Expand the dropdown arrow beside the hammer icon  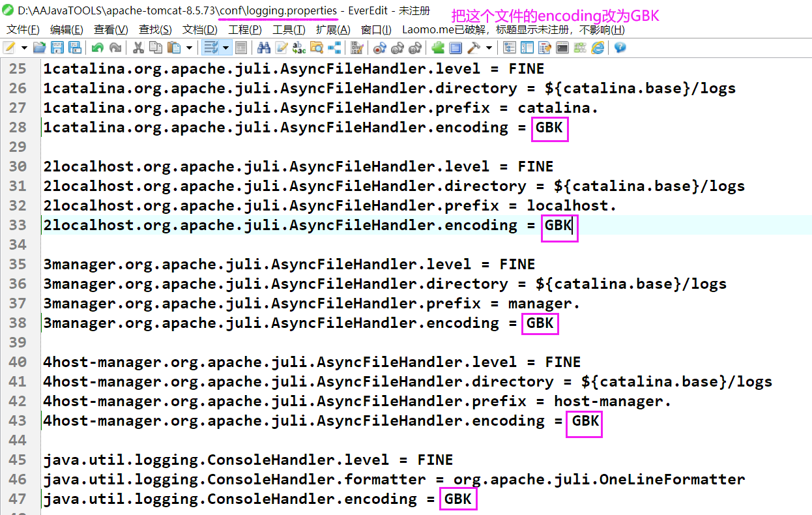coord(489,48)
